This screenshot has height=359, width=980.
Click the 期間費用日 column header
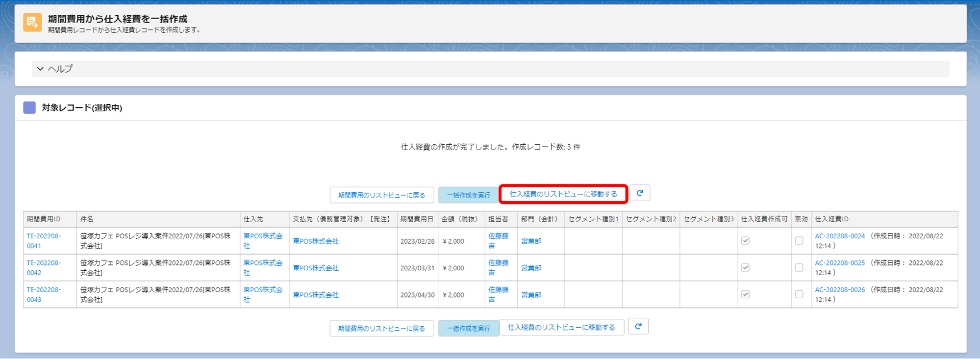(417, 219)
